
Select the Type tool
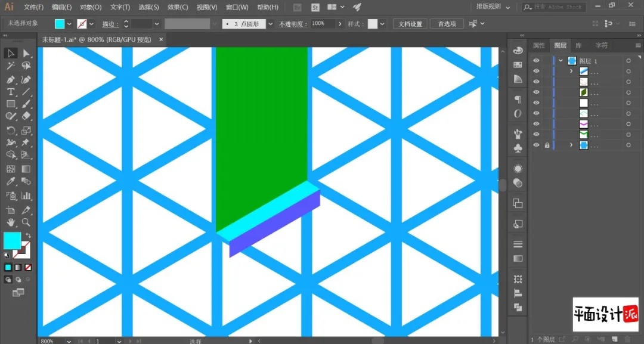pyautogui.click(x=11, y=92)
